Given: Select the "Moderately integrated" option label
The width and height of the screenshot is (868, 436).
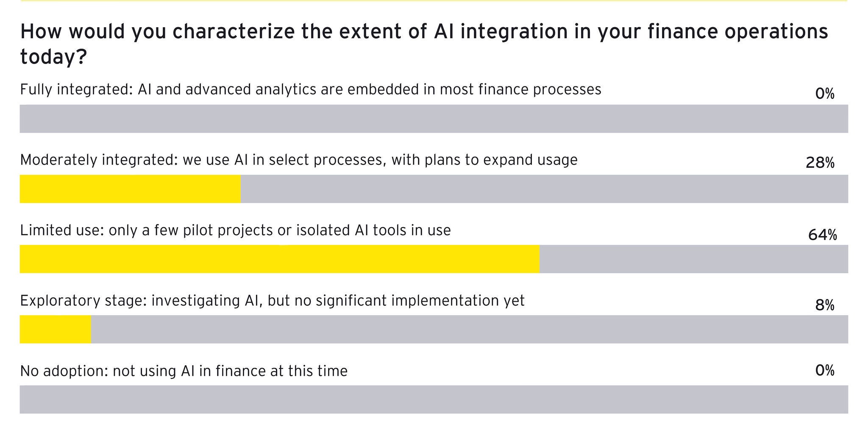Looking at the screenshot, I should coord(298,160).
